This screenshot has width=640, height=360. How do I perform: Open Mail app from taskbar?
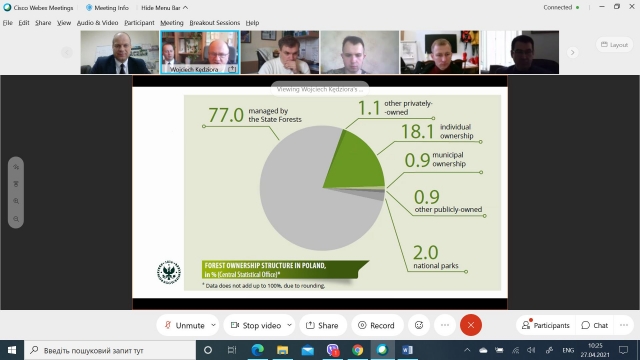(x=308, y=350)
